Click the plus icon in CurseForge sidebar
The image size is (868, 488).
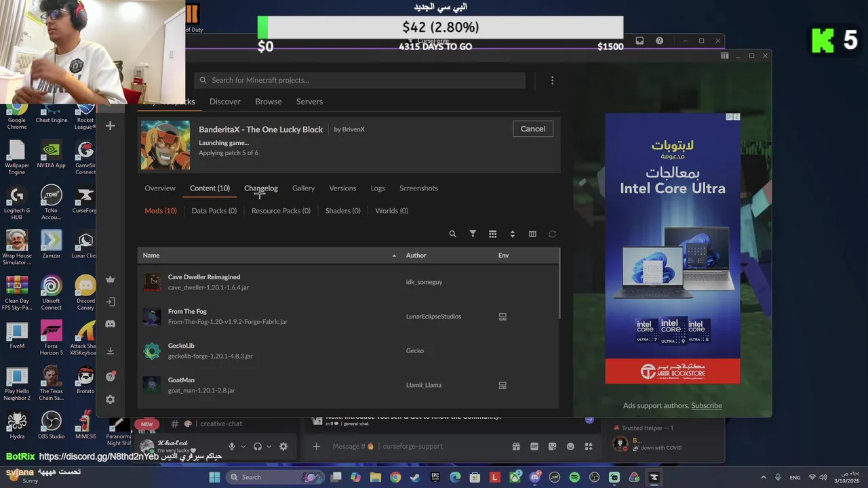coord(110,126)
